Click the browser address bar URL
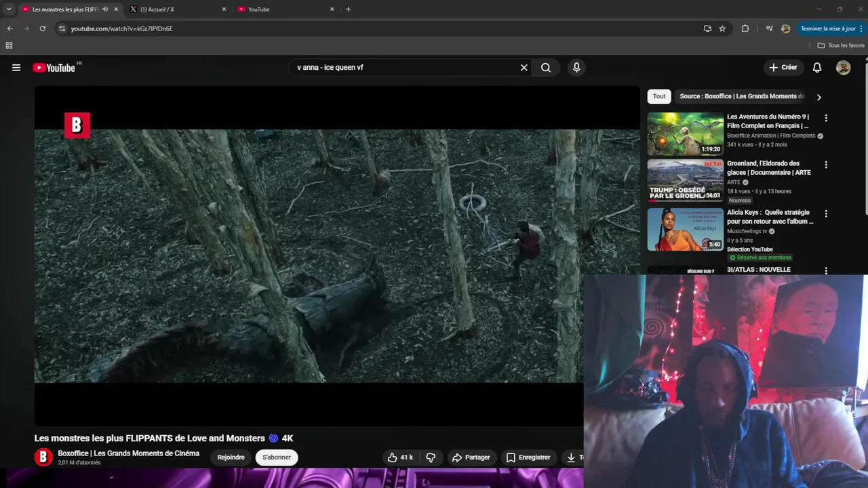Image resolution: width=868 pixels, height=488 pixels. [x=121, y=28]
